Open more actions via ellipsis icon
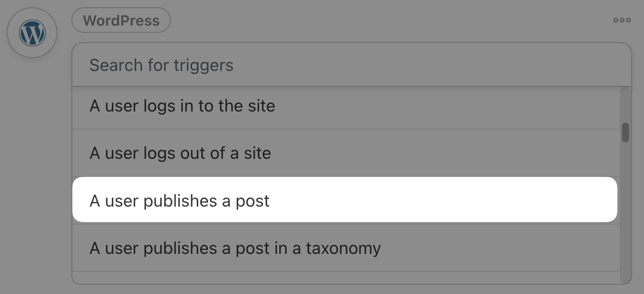Image resolution: width=644 pixels, height=294 pixels. point(622,21)
